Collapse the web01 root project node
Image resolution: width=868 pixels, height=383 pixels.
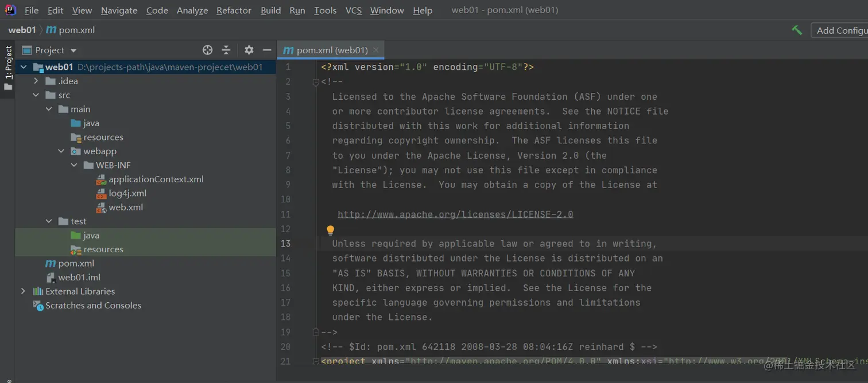24,67
